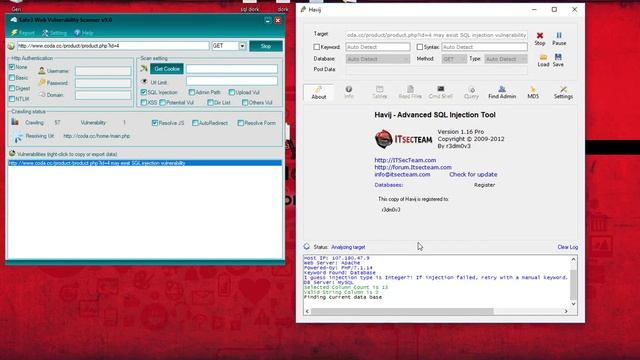Click the user icon next to Username
The height and width of the screenshot is (360, 640).
(42, 71)
